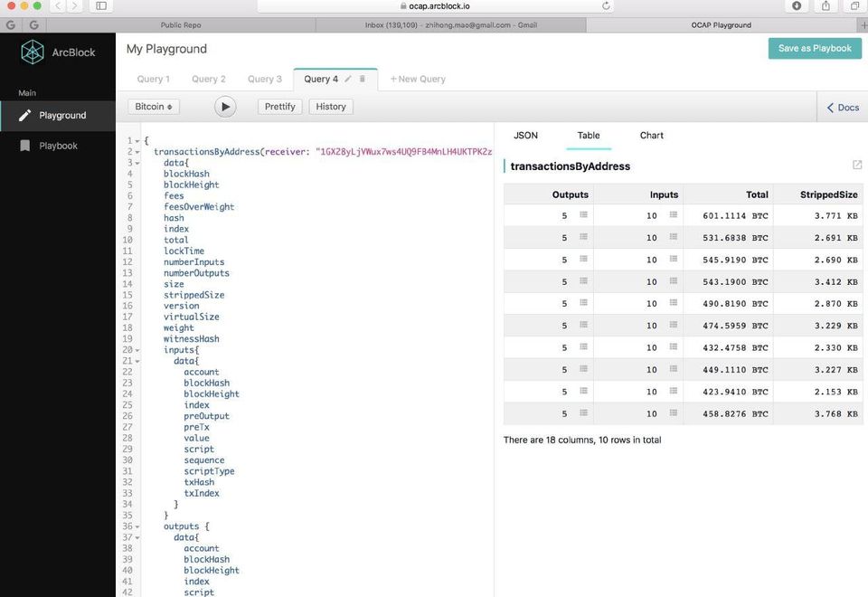Viewport: 868px width, 597px height.
Task: Open inputs list icon in the first row
Action: (673, 215)
